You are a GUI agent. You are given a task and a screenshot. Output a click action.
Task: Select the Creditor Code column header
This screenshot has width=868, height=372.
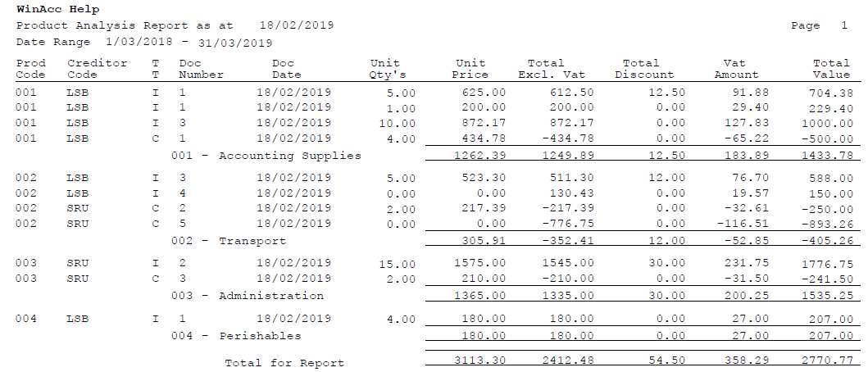point(98,69)
